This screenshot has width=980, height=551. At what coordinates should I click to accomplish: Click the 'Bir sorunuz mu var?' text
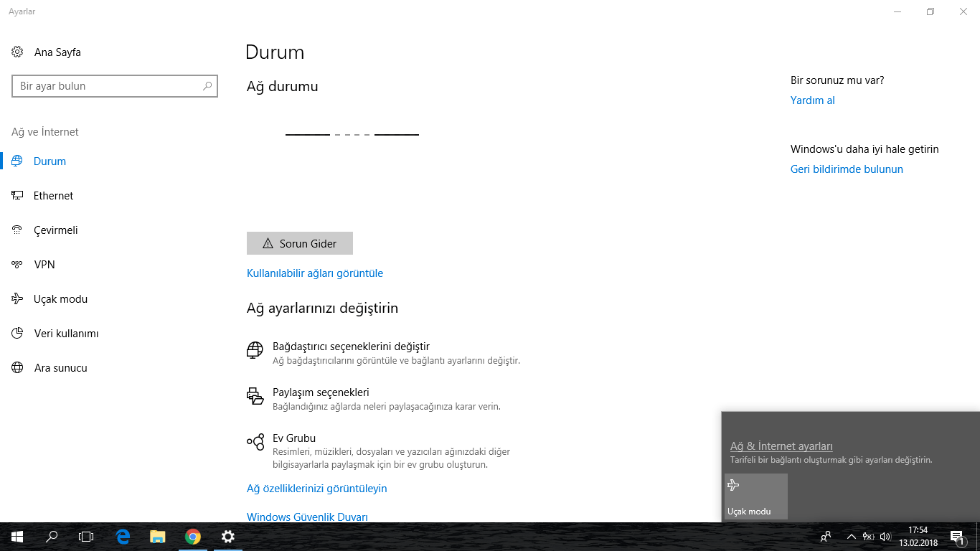point(837,80)
